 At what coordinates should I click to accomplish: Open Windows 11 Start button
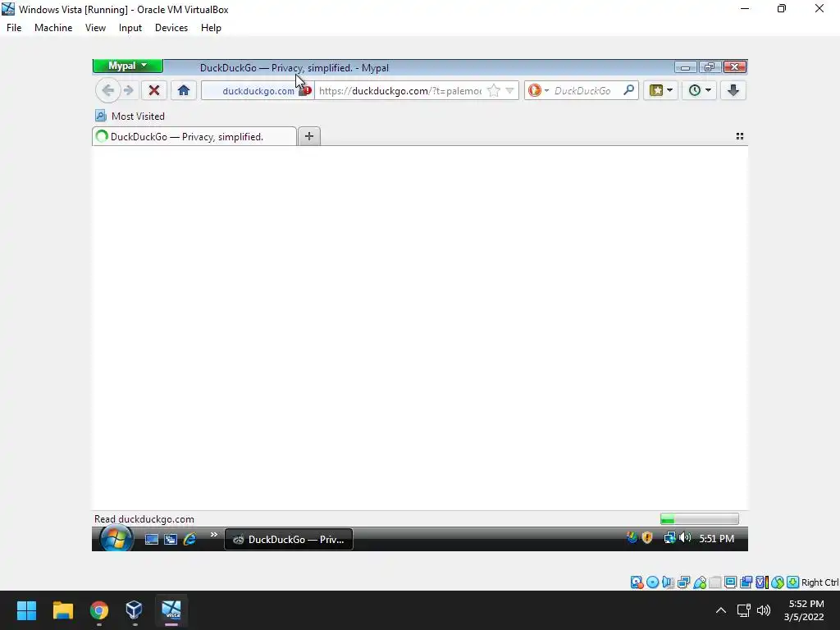(x=26, y=610)
